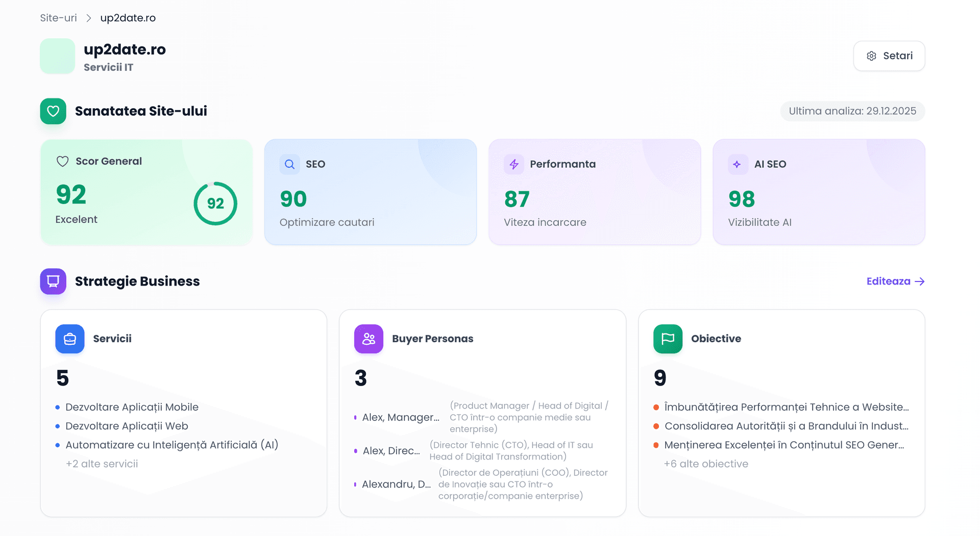The height and width of the screenshot is (536, 980).
Task: Click the heart icon beside Sanatatea Site-ului
Action: click(x=53, y=111)
